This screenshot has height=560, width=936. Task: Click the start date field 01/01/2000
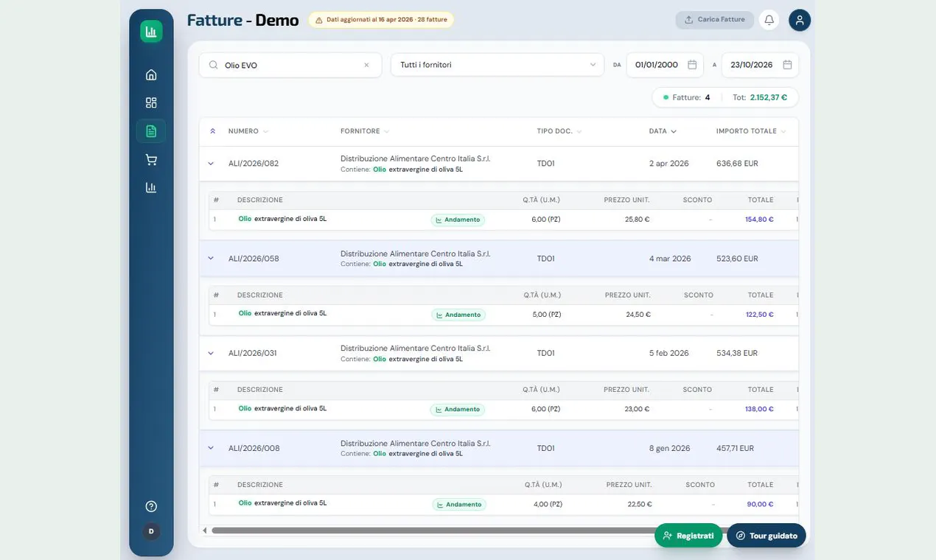click(664, 65)
